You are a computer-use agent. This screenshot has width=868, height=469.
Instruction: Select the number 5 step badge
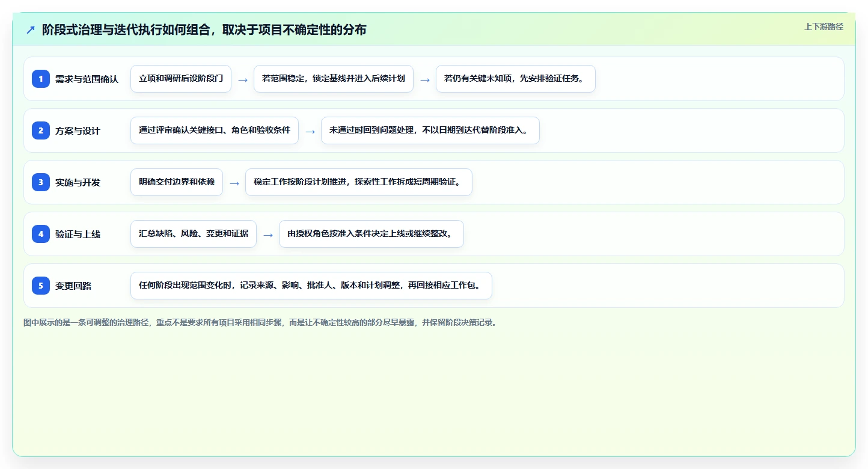click(x=41, y=286)
